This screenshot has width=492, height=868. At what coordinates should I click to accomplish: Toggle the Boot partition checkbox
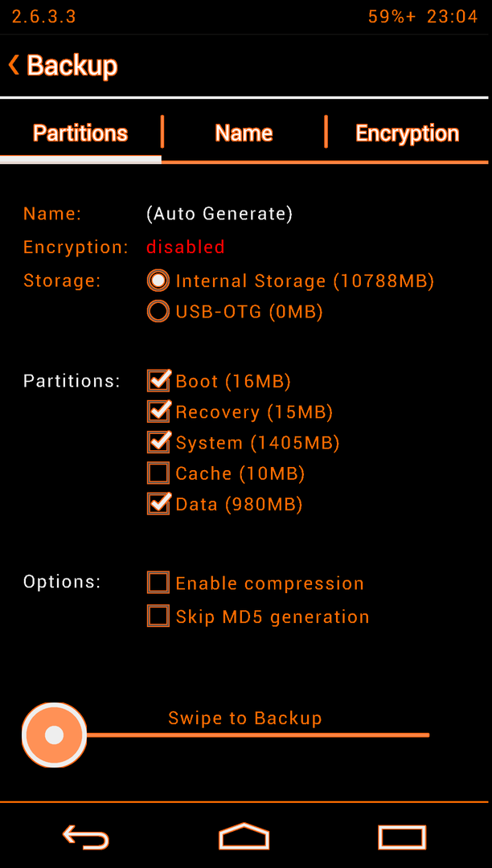[158, 381]
